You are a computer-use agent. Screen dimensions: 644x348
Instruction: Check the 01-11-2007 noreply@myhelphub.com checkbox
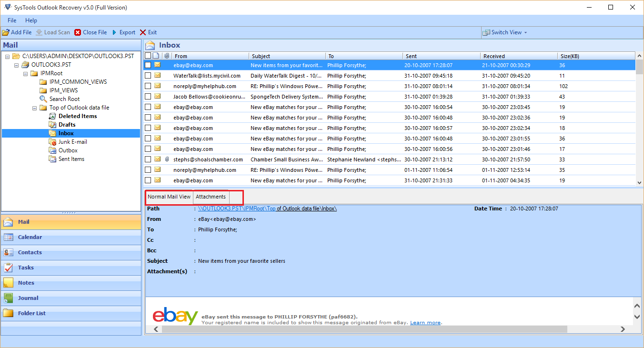click(x=148, y=170)
